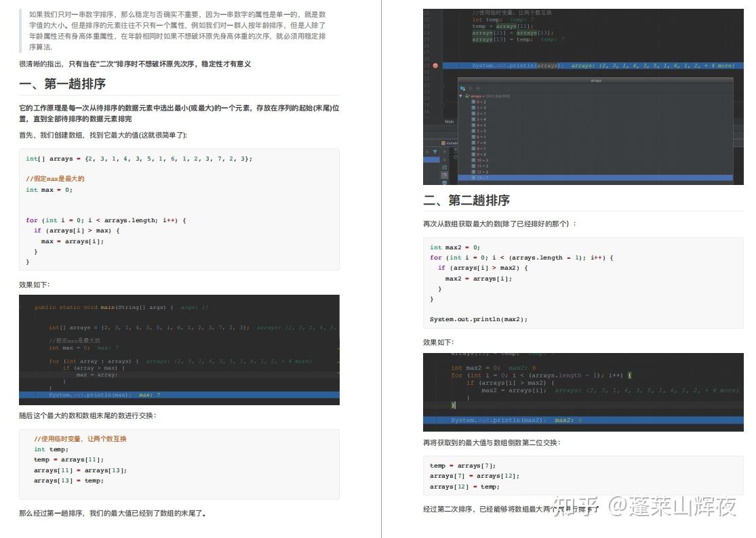The image size is (756, 538).
Task: Click the 'for (int i = 0; i < arrays.length; i++)' line
Action: pos(106,220)
